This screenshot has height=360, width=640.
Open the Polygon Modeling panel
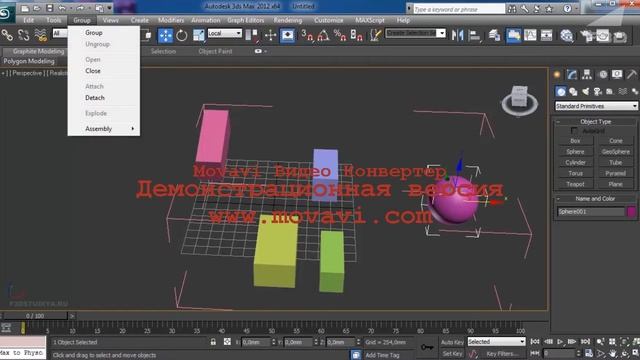tap(29, 61)
